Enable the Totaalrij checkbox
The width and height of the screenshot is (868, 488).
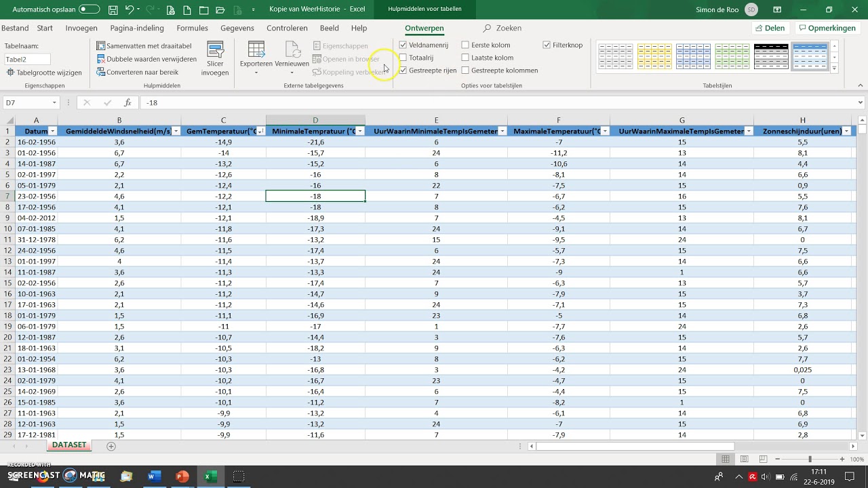click(x=403, y=58)
